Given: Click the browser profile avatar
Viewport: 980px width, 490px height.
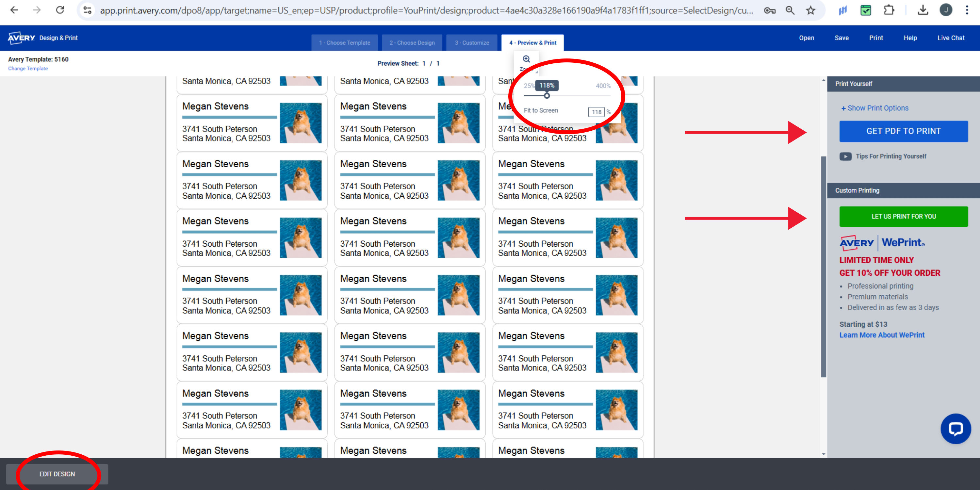Looking at the screenshot, I should pyautogui.click(x=946, y=10).
